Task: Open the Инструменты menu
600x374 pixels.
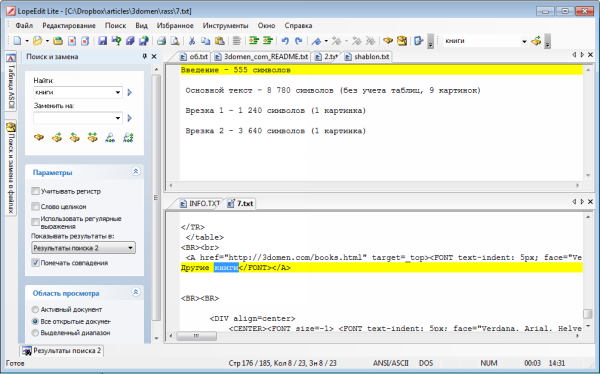Action: (x=225, y=26)
